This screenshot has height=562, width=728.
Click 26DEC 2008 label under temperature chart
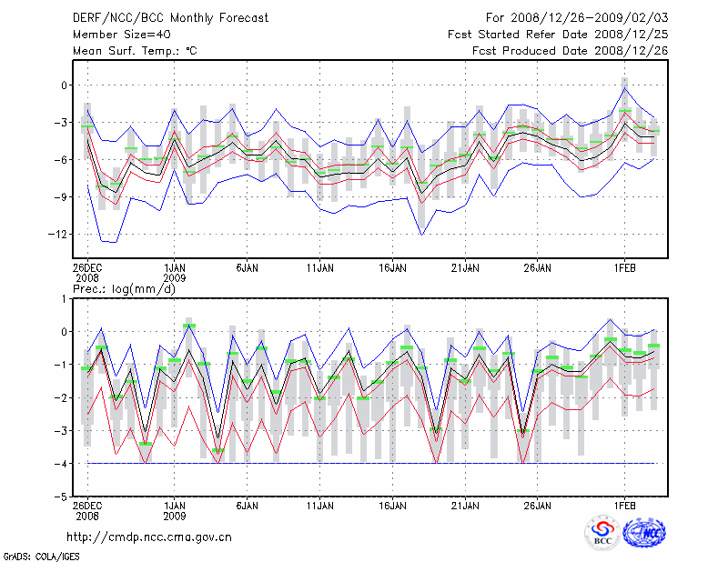[87, 273]
